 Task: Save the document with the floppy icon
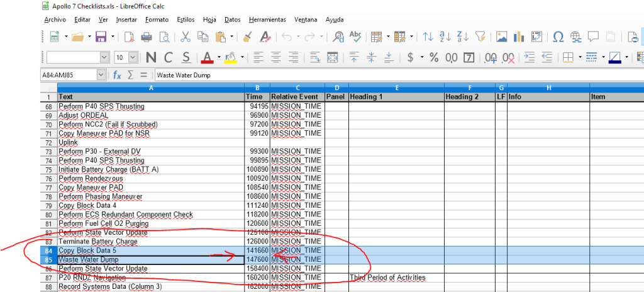[101, 37]
